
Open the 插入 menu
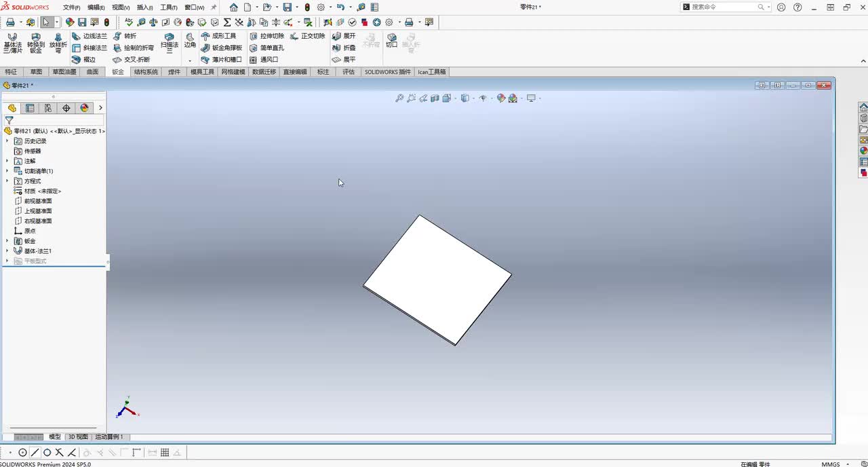click(x=144, y=7)
